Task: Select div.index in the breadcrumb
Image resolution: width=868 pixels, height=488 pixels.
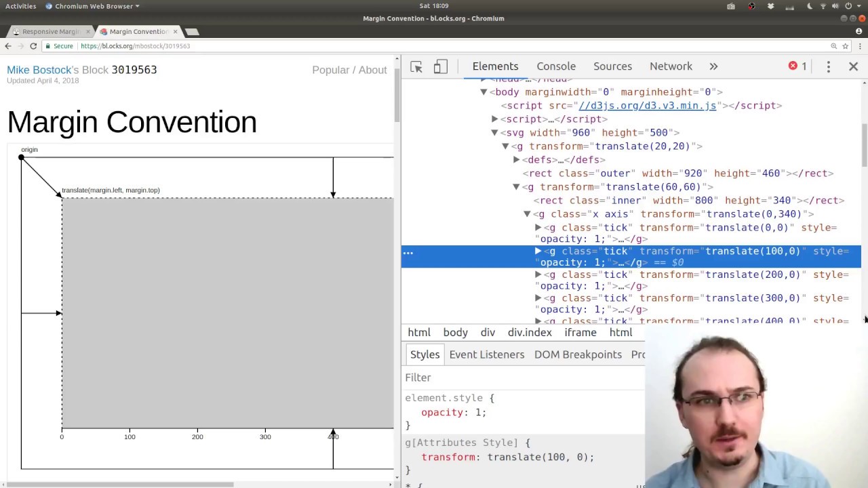Action: [x=530, y=333]
